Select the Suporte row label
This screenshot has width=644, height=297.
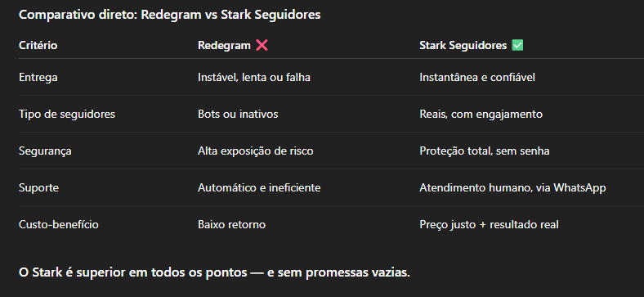[x=38, y=188]
